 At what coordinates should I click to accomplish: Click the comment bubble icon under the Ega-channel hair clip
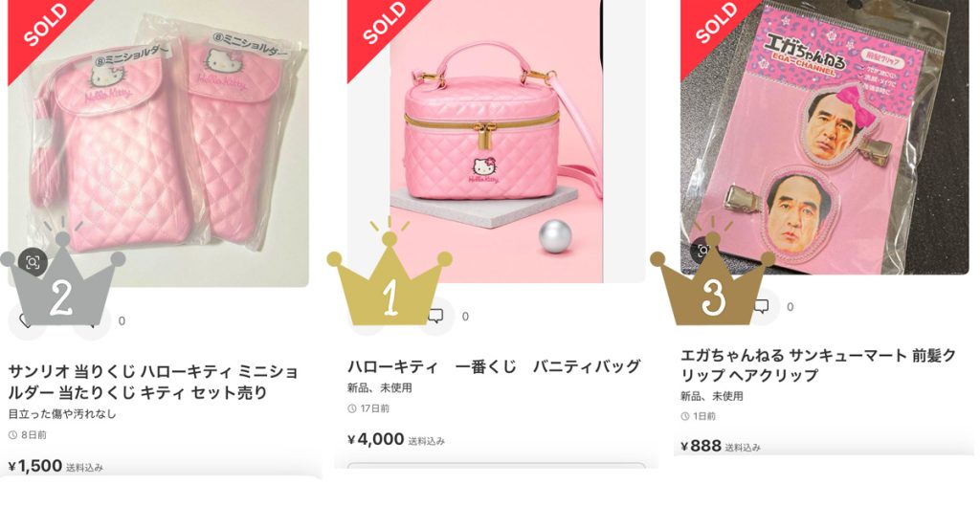pos(761,306)
